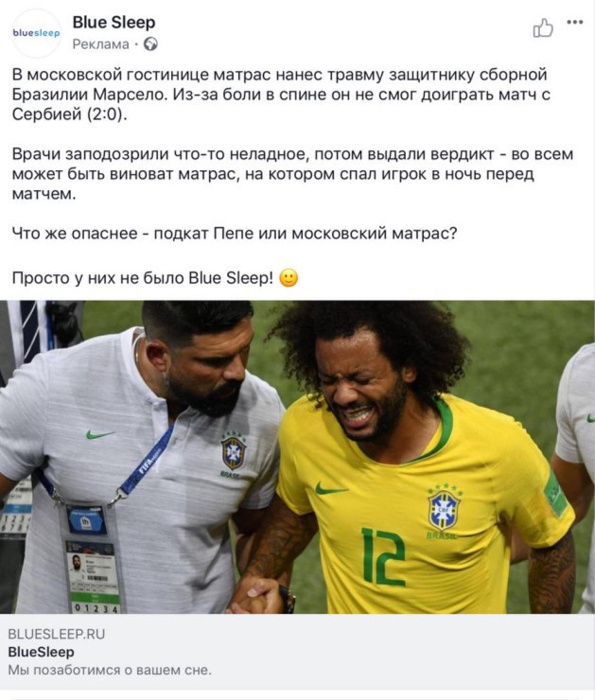The width and height of the screenshot is (595, 700).
Task: Click the CBF crest on white polo
Action: coord(234,452)
